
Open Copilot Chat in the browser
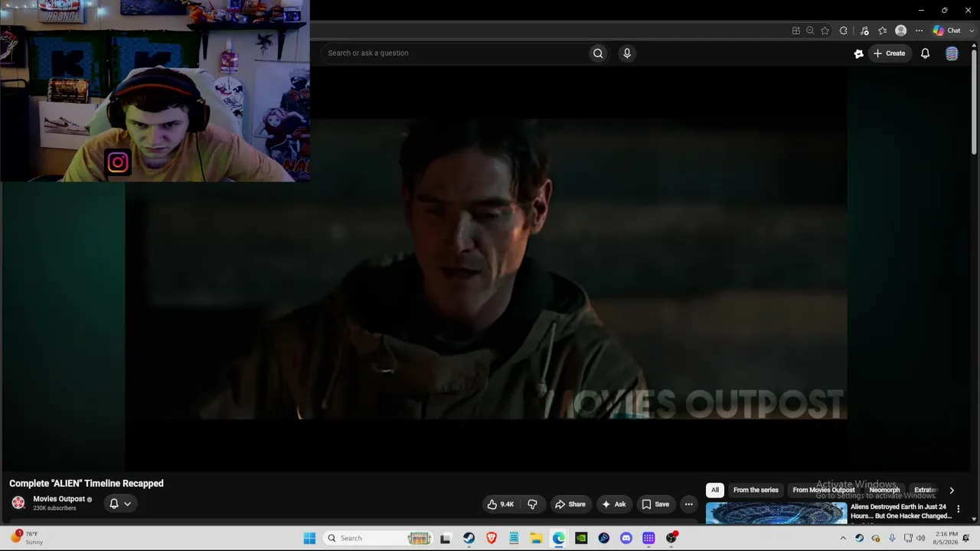[x=946, y=31]
